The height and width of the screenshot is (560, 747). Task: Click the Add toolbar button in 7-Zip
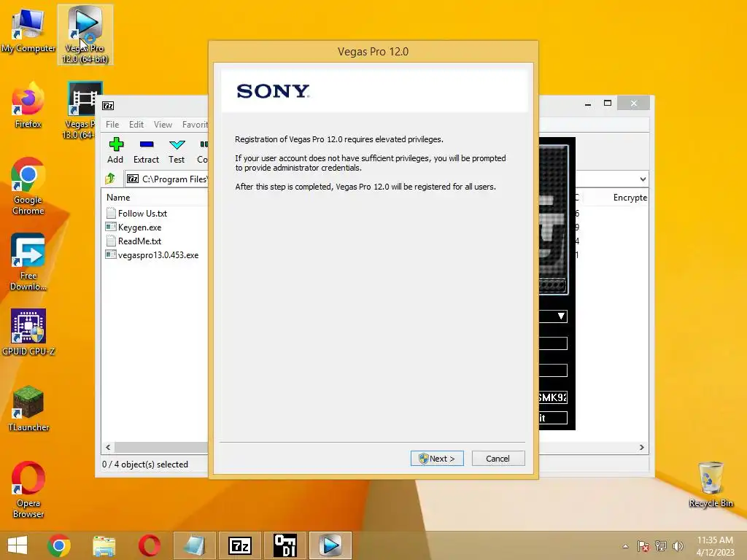115,150
